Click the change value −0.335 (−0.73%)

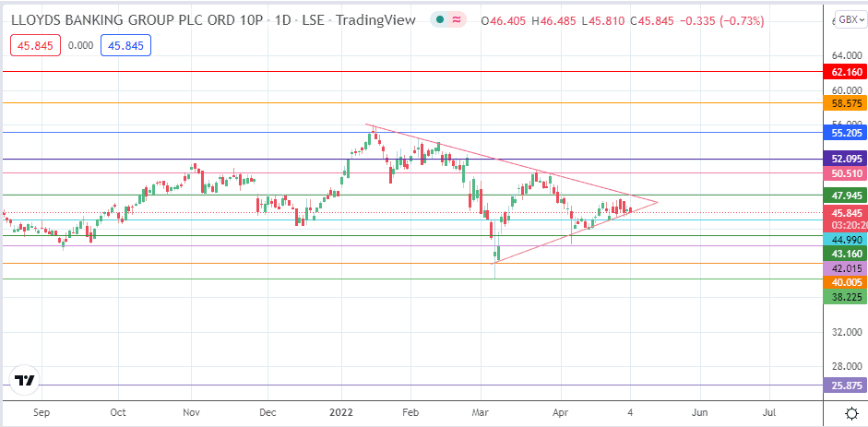722,21
